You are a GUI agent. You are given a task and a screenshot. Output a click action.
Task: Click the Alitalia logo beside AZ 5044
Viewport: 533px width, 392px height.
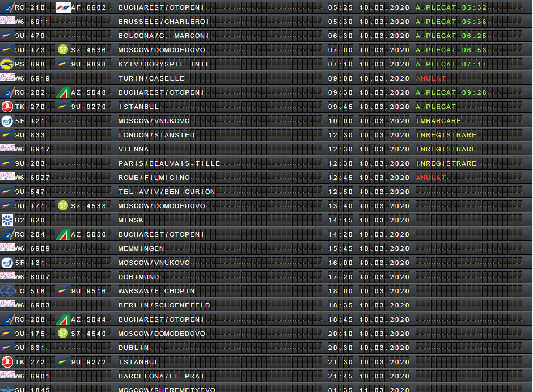(63, 319)
